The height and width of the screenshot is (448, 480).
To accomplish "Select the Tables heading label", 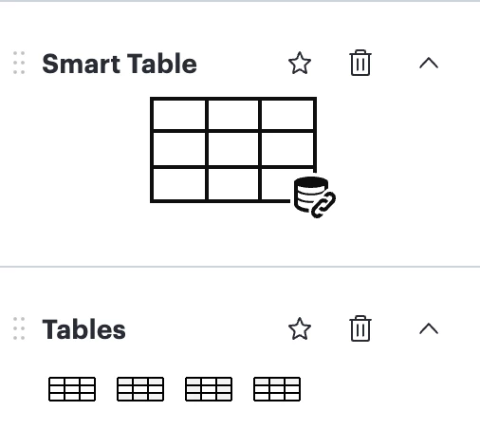I will 83,329.
